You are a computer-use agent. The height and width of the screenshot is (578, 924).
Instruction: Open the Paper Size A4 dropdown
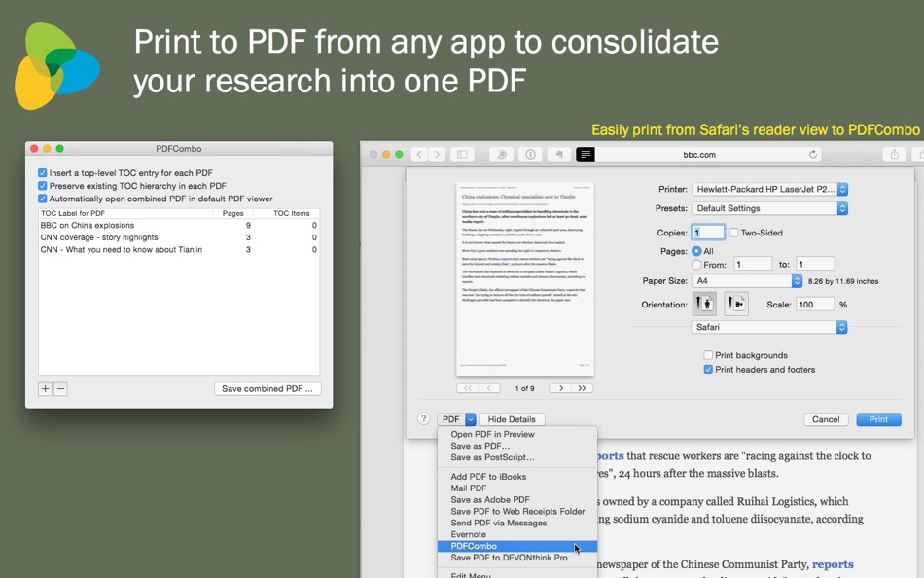pos(747,281)
